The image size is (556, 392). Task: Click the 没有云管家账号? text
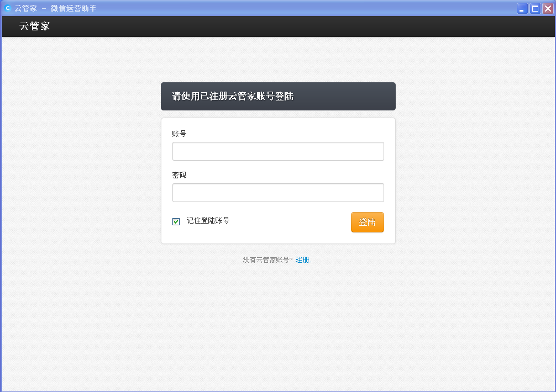pos(267,260)
